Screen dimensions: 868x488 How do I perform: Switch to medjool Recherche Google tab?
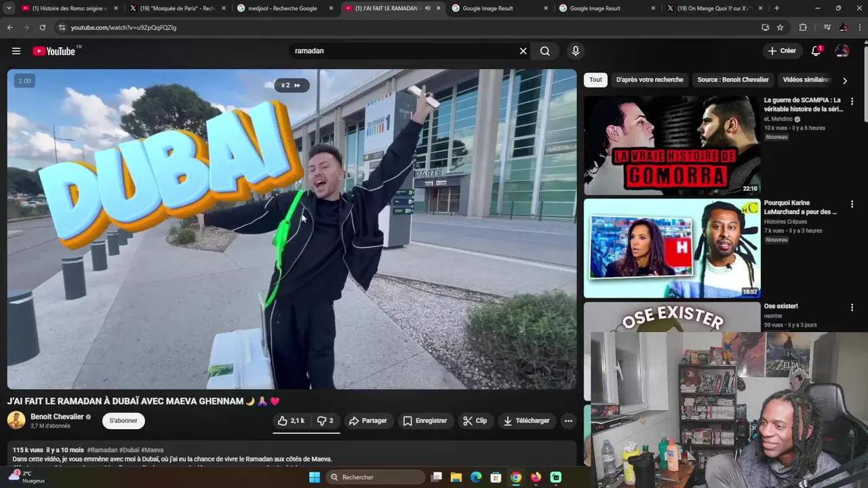click(x=285, y=8)
